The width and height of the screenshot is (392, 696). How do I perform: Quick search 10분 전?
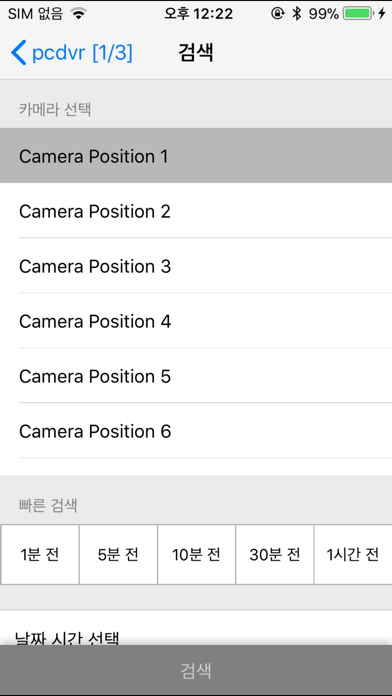tap(196, 554)
